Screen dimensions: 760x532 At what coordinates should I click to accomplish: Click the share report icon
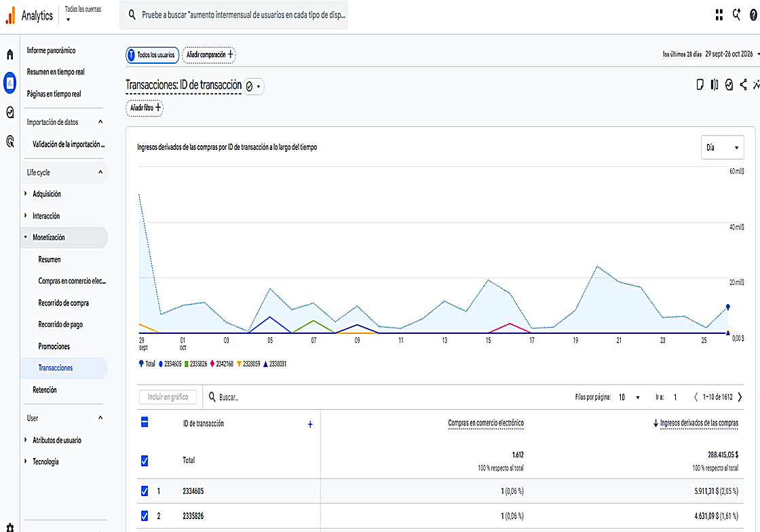(743, 85)
